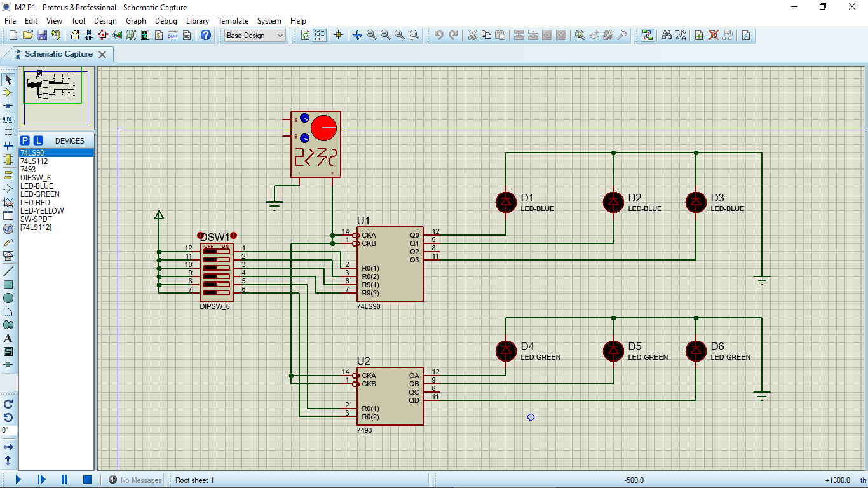The image size is (868, 488).
Task: Select Generator Mode sine icon
Action: tap(8, 229)
